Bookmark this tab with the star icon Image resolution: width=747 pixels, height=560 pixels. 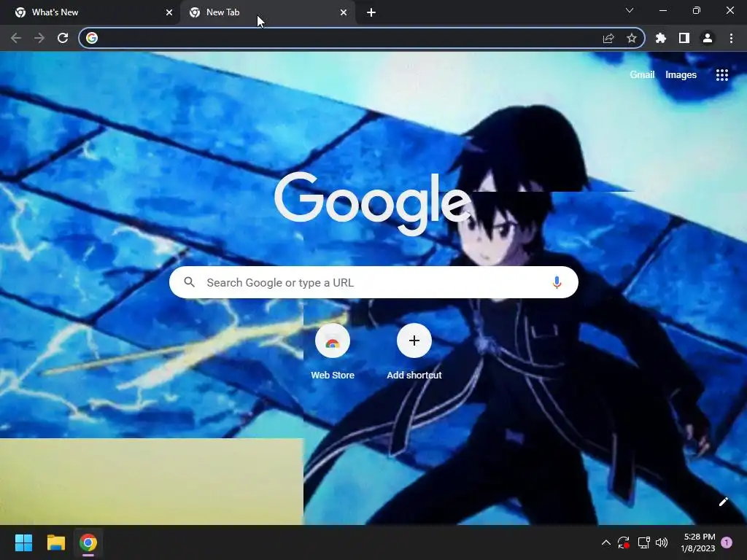[x=631, y=38]
